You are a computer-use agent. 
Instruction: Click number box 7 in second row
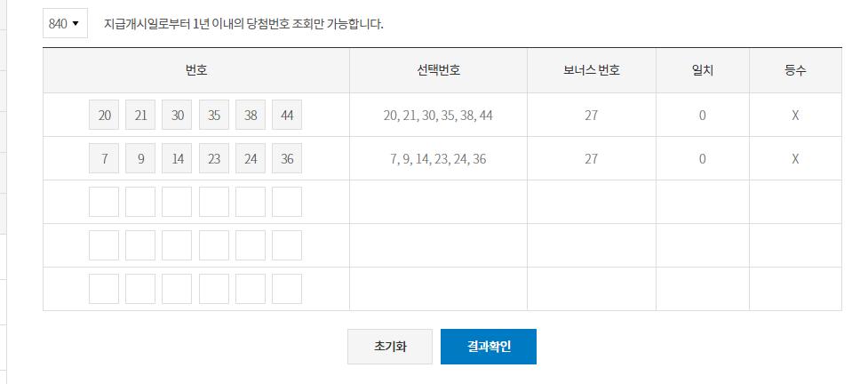104,159
